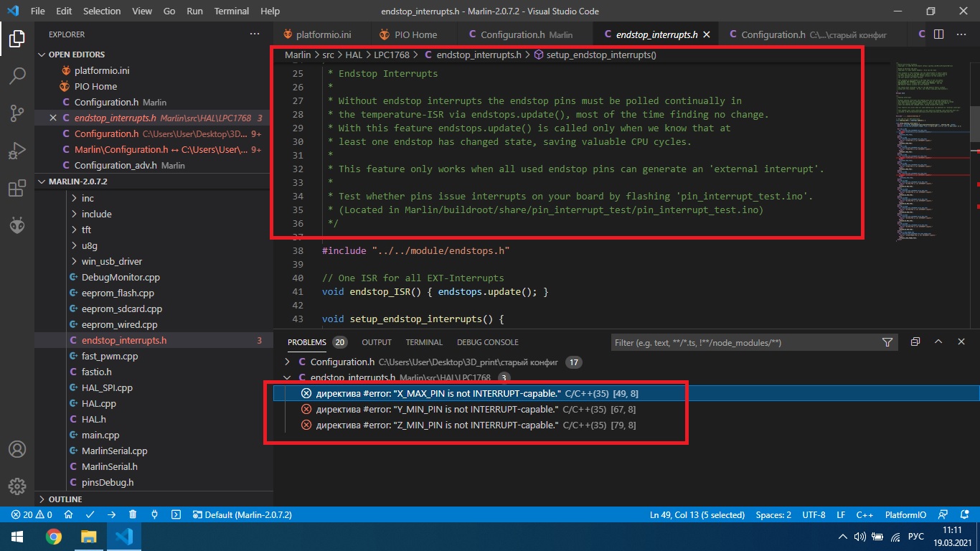The image size is (980, 551).
Task: Click the problems filter funnel icon
Action: tap(887, 342)
